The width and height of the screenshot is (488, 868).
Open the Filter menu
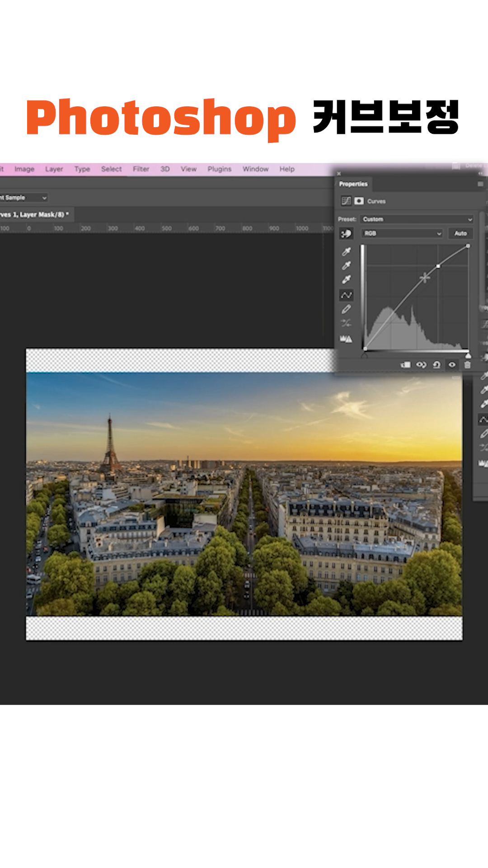(141, 169)
